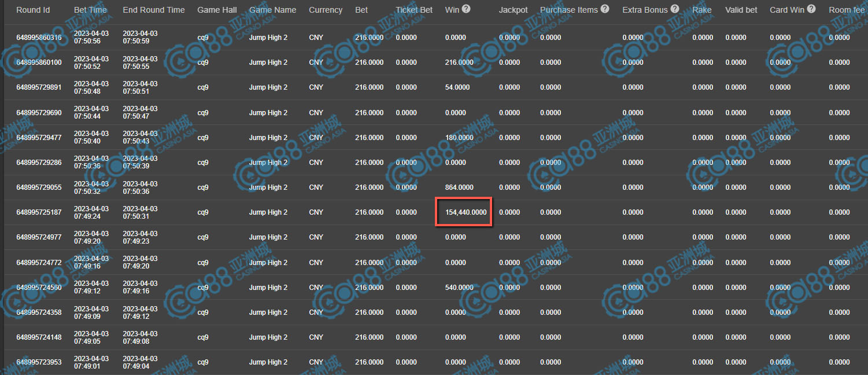Click the bet time ending 07:50:56
The width and height of the screenshot is (868, 375).
click(x=91, y=38)
